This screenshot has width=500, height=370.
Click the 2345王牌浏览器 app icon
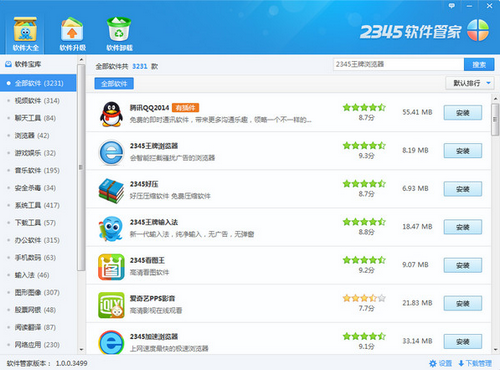[x=111, y=152]
